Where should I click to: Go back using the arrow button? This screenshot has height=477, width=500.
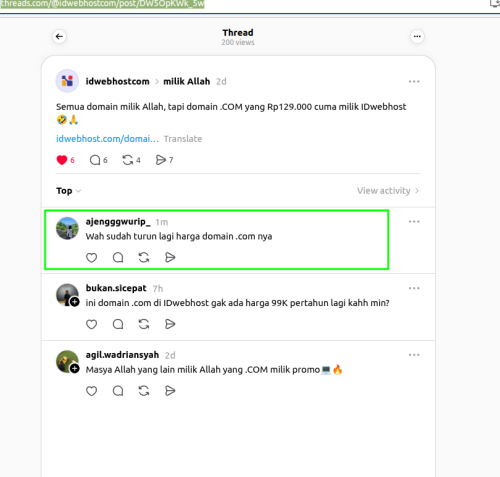(59, 36)
